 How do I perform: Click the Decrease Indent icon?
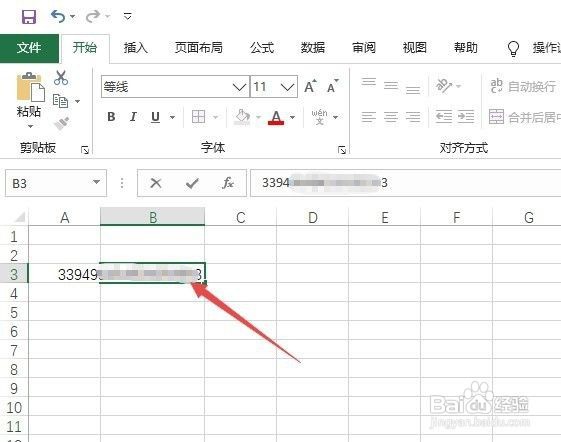[x=444, y=117]
